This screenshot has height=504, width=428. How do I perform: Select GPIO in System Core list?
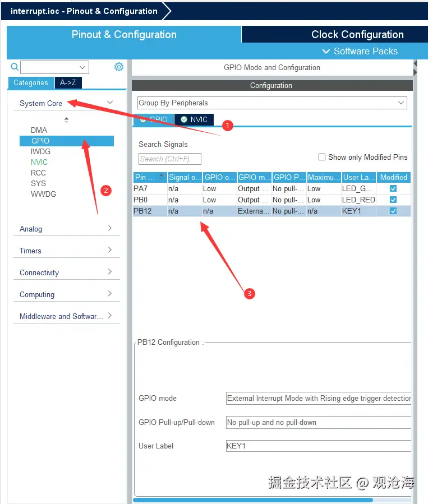coord(67,141)
